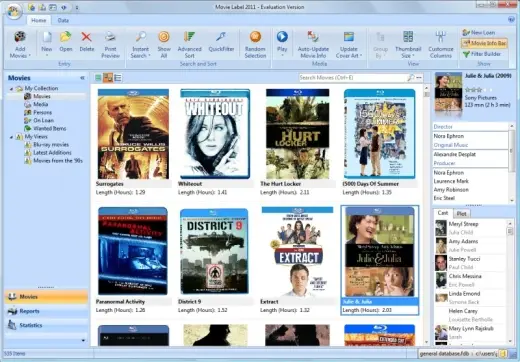Select the District 9 cover thumbnail
Viewport: 520px width, 362px height.
pyautogui.click(x=214, y=251)
